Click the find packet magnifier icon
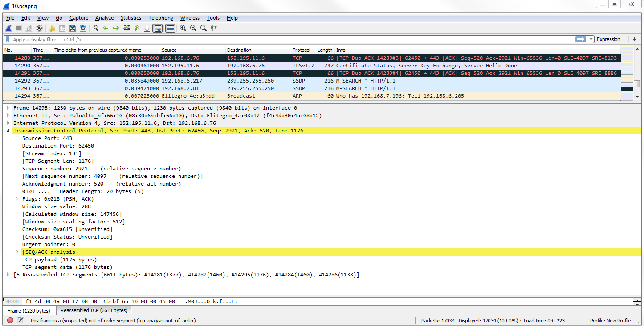 (95, 28)
